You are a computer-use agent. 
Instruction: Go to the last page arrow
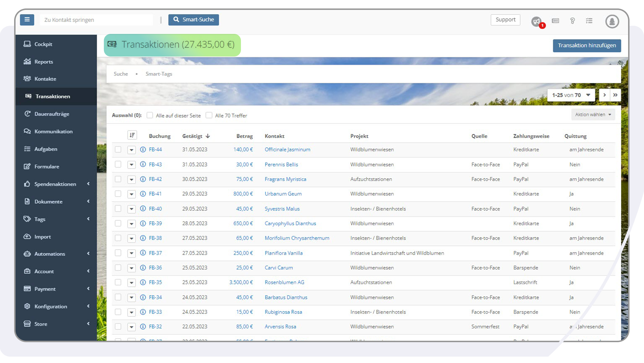point(615,95)
